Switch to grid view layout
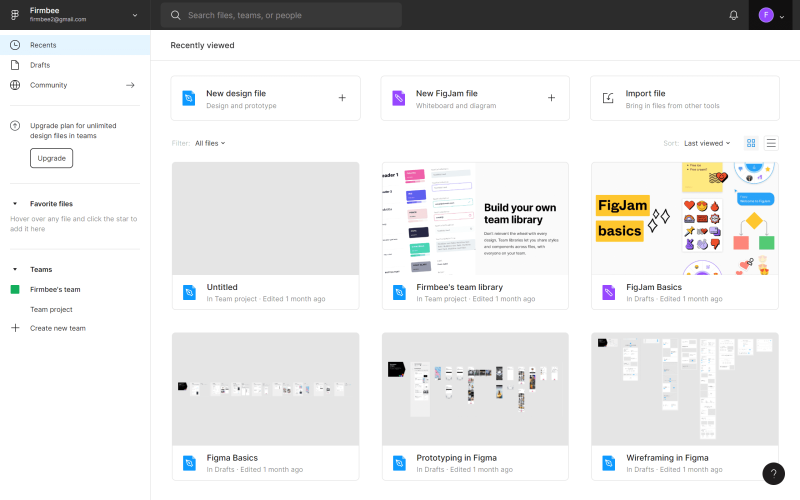The image size is (800, 500). tap(751, 143)
